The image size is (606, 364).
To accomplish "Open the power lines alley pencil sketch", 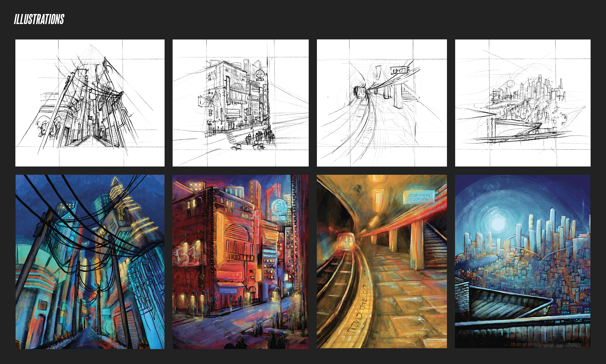I will pyautogui.click(x=90, y=103).
